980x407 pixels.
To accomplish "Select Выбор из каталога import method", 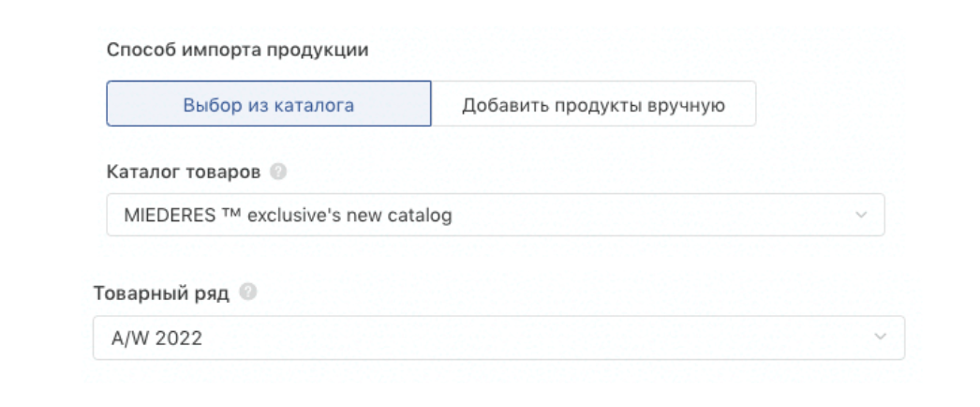I will [269, 104].
